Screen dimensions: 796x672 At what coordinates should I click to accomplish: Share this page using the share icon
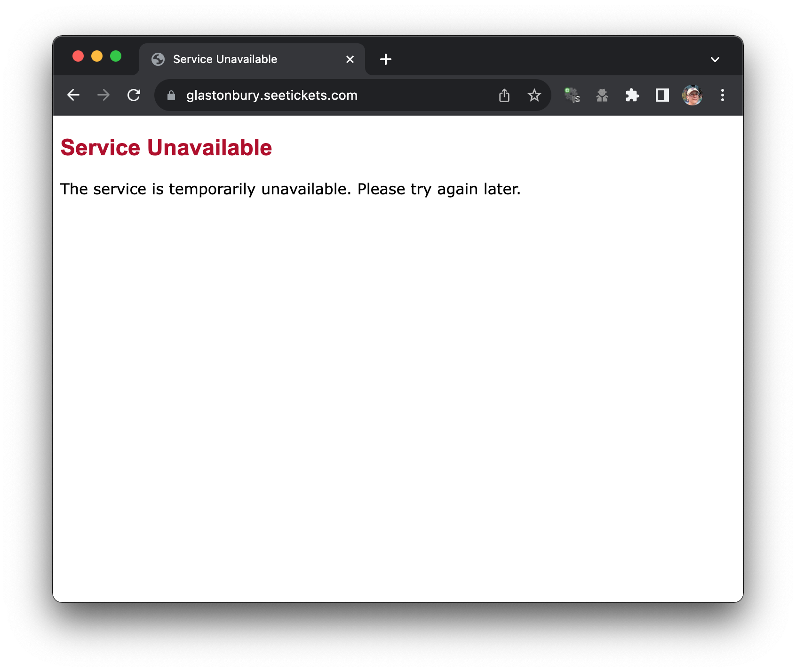pyautogui.click(x=504, y=96)
